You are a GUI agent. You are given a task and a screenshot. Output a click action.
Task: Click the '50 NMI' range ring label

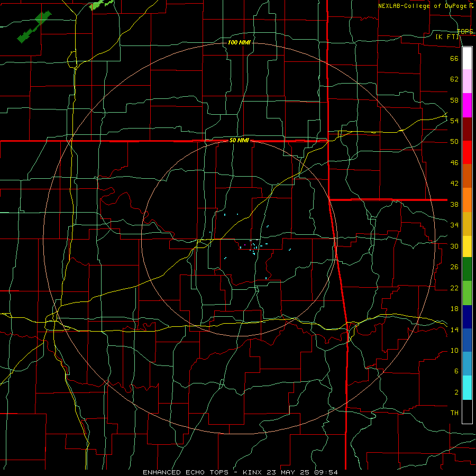[x=239, y=140]
